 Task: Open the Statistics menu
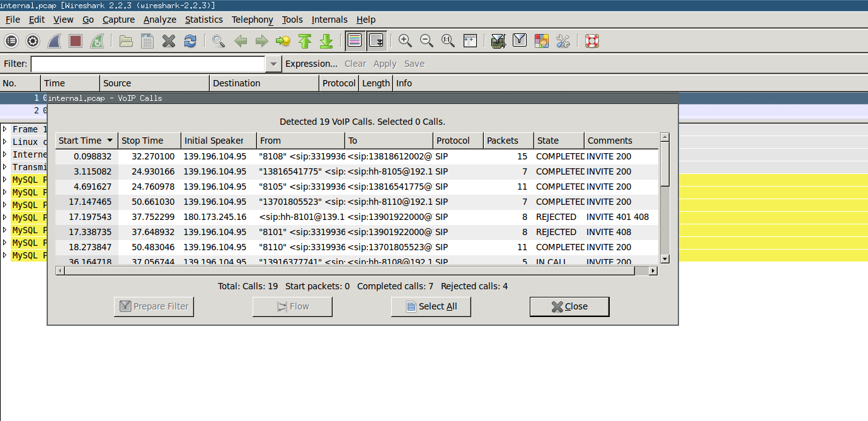[x=203, y=20]
